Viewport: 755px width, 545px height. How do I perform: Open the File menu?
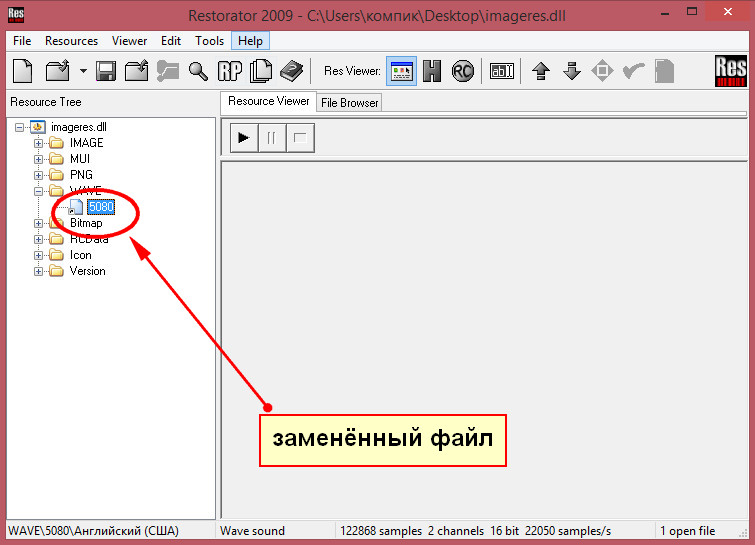point(22,41)
